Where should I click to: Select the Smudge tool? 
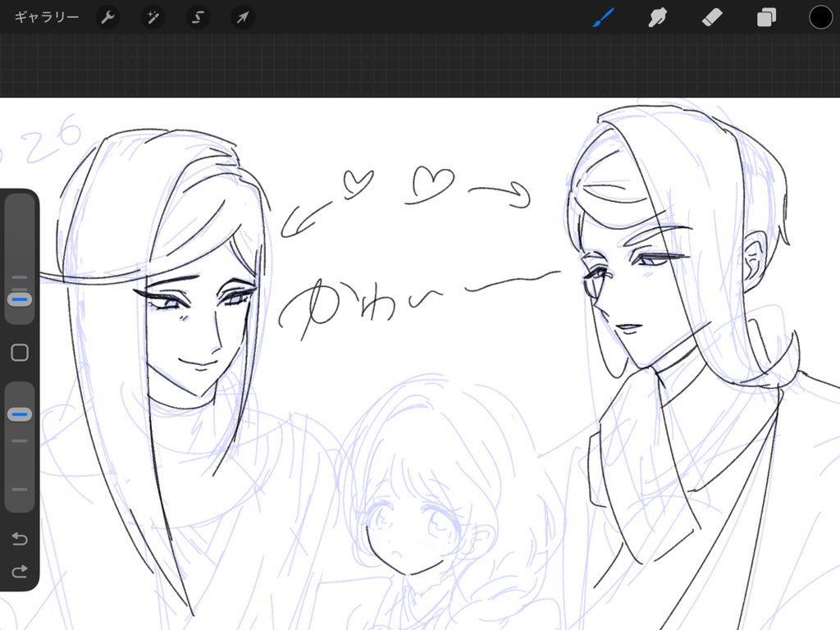tap(657, 17)
